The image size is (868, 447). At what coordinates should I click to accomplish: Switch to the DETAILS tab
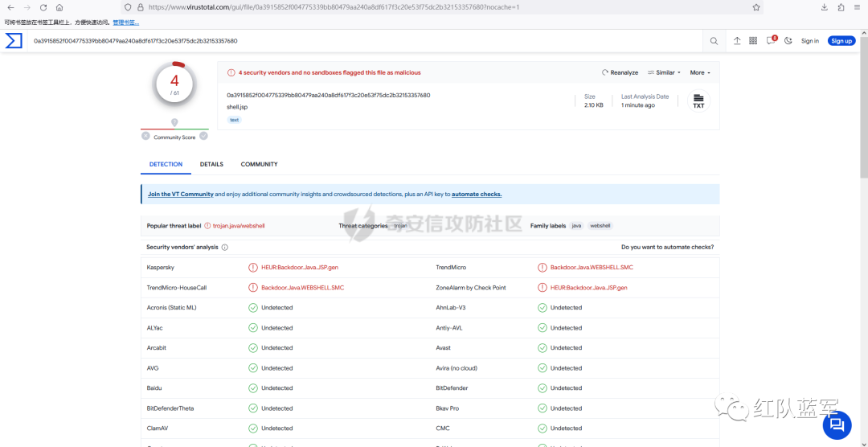pyautogui.click(x=211, y=165)
